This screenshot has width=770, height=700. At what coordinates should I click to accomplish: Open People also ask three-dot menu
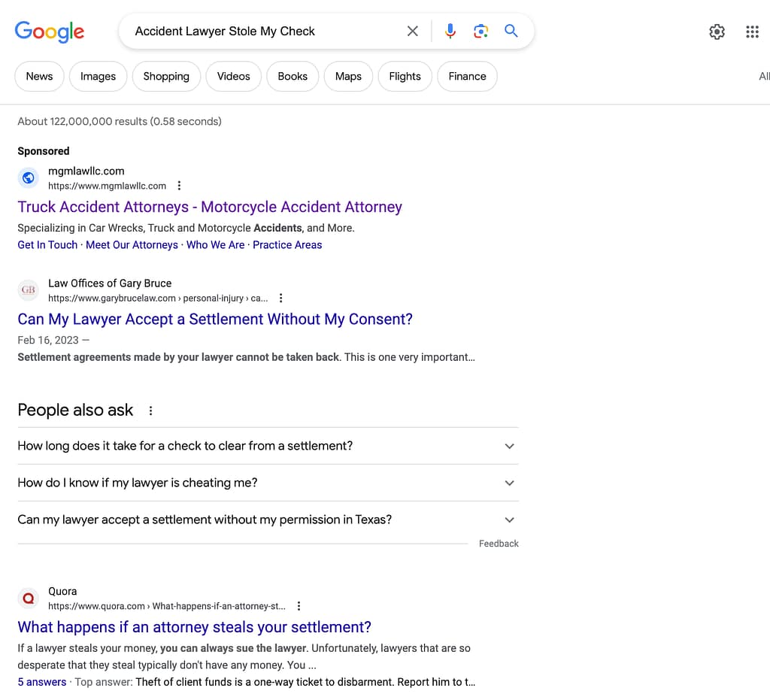[x=150, y=411]
